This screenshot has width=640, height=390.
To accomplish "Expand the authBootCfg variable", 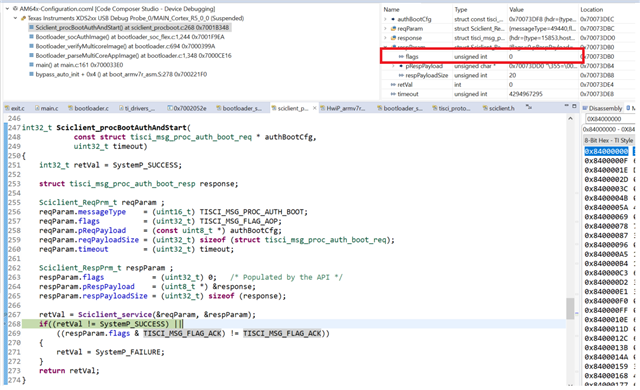I will [385, 19].
